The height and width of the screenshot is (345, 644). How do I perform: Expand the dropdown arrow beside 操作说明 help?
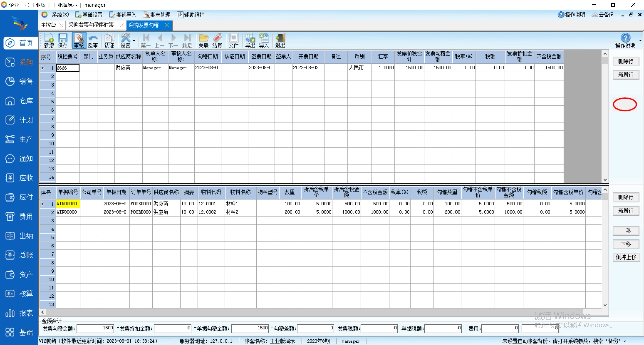(x=640, y=41)
